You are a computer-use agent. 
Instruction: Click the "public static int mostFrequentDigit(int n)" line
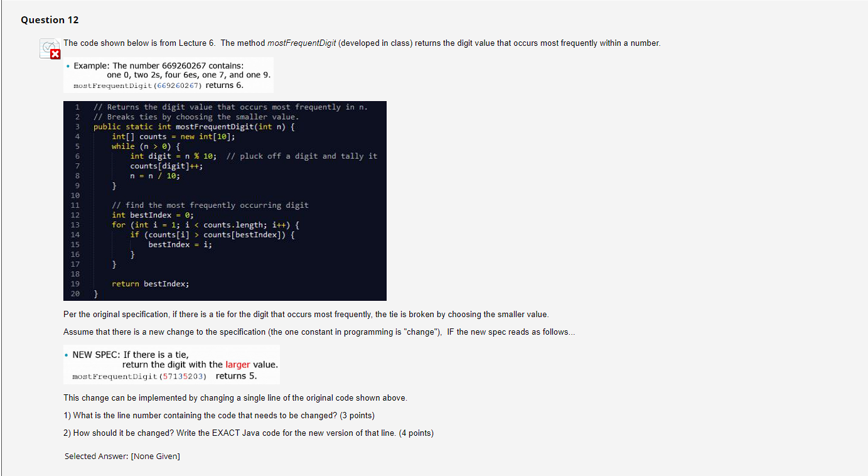(x=194, y=127)
